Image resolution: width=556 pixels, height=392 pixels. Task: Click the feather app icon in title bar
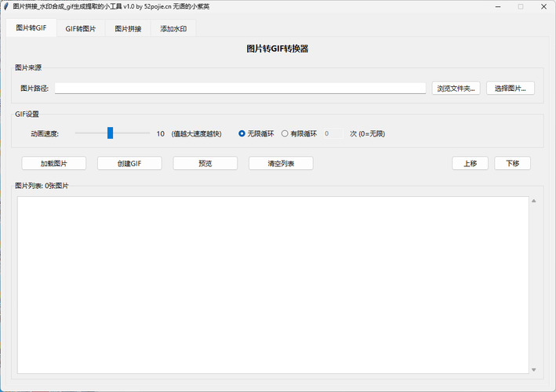7,6
